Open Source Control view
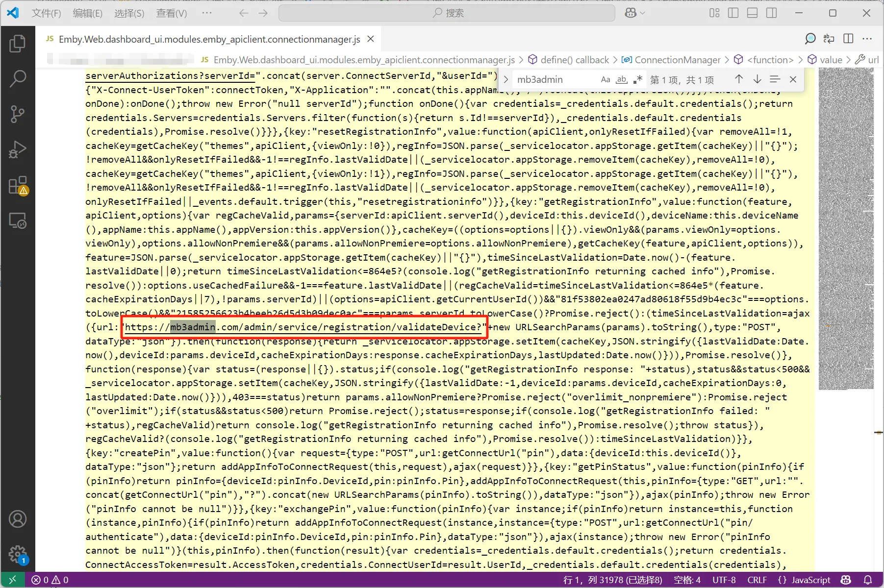884x588 pixels. (18, 114)
